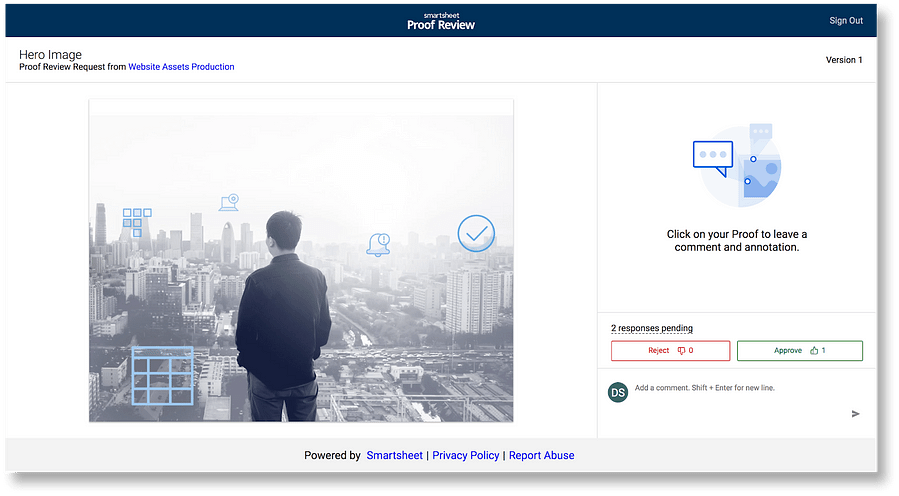Show the 2 responses pending details
This screenshot has width=899, height=496.
click(x=652, y=328)
